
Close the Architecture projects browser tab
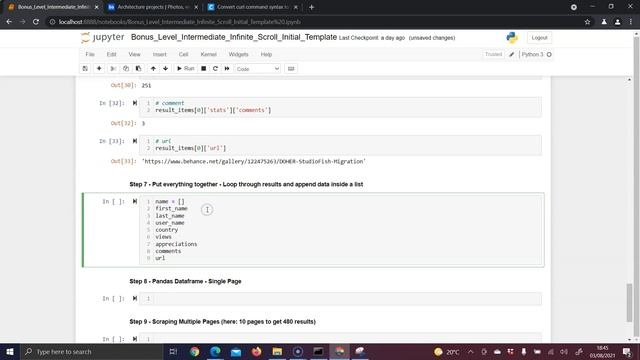(196, 7)
